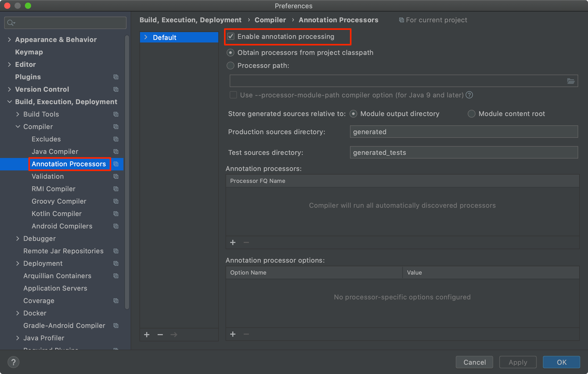
Task: Select the Kotlin Compiler settings item
Action: coord(57,213)
